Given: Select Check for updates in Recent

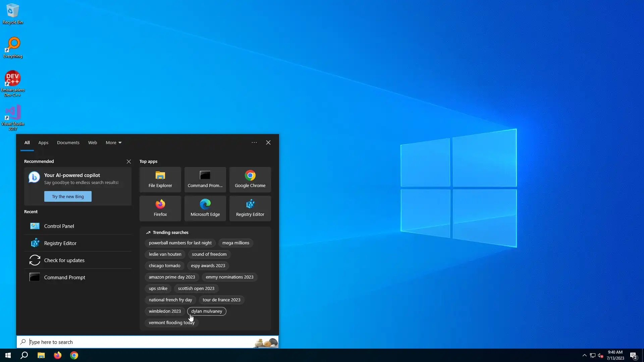Looking at the screenshot, I should click(64, 260).
